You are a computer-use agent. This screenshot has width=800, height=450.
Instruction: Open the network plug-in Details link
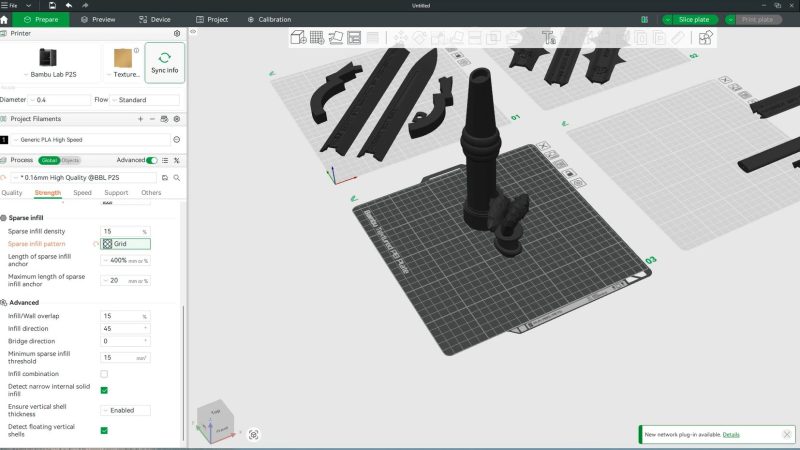[731, 435]
